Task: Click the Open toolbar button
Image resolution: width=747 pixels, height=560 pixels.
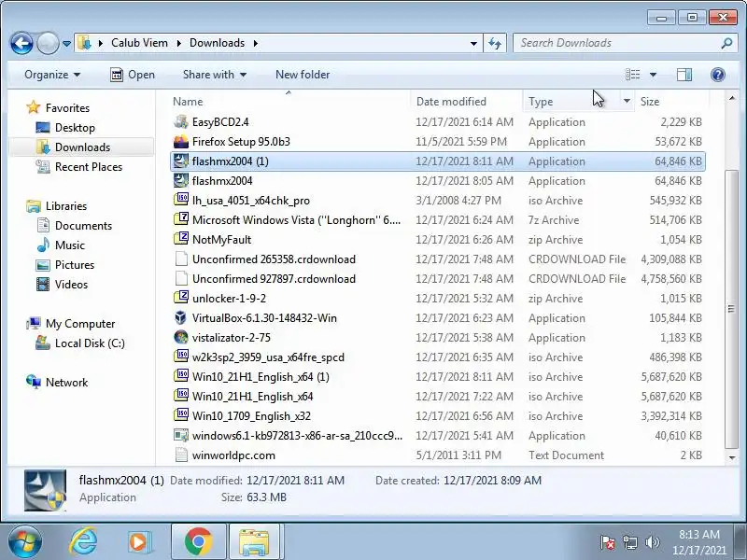Action: click(133, 75)
